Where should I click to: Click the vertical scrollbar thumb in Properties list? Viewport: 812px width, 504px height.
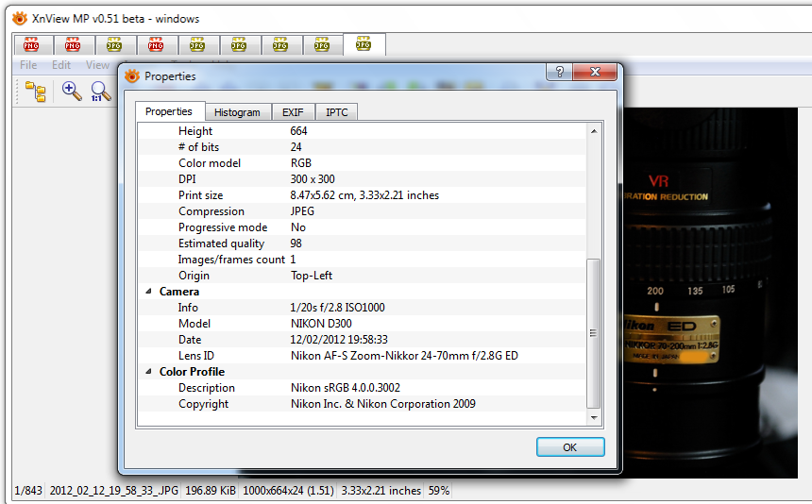tap(594, 333)
